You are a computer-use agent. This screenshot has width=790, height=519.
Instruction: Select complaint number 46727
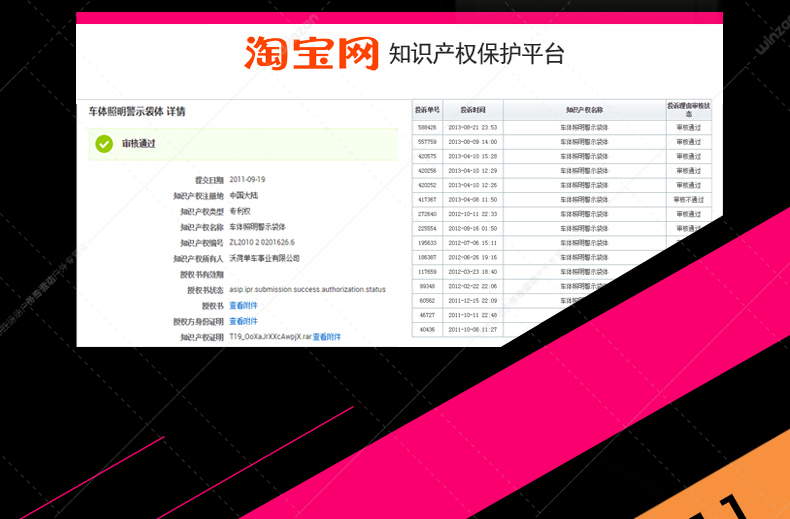(427, 315)
